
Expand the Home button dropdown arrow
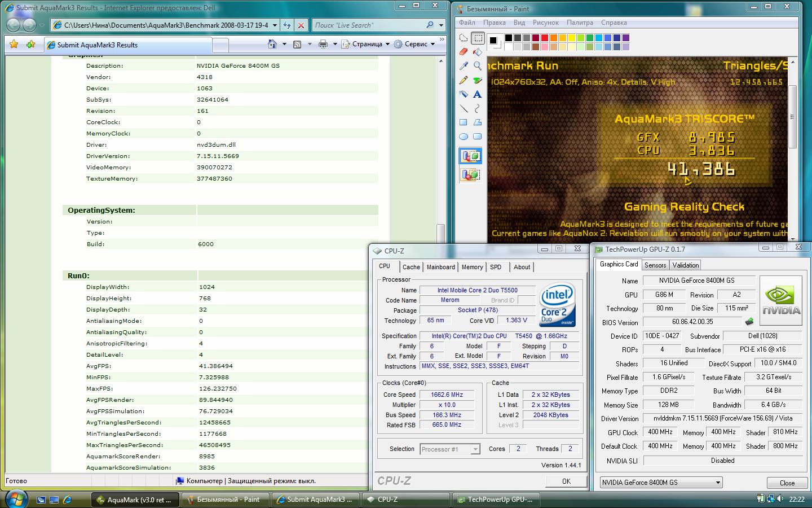tap(284, 44)
